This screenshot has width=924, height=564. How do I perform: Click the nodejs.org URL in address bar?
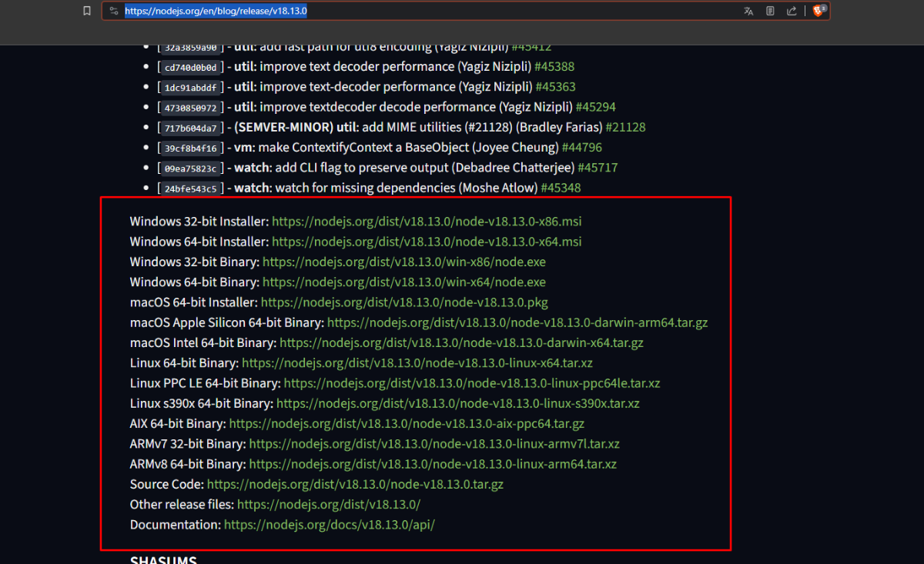click(216, 11)
